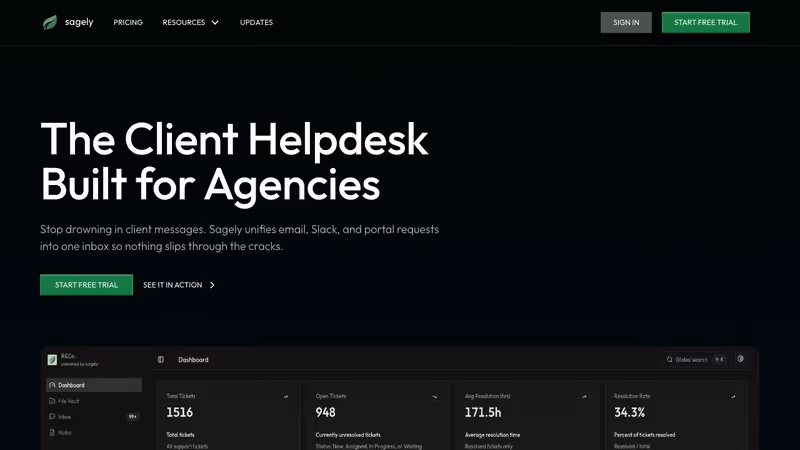Toggle the theme icon beside Global search

[740, 359]
